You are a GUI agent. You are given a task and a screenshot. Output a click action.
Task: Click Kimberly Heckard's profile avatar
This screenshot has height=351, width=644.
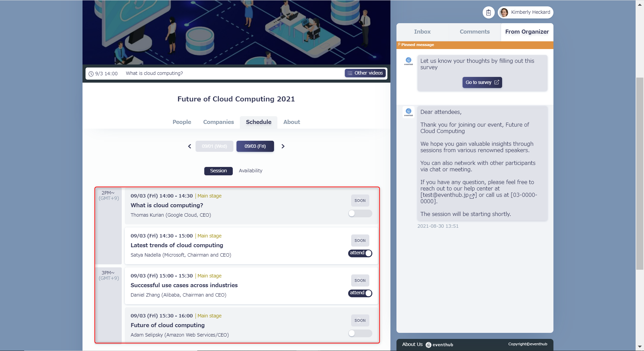tap(503, 12)
